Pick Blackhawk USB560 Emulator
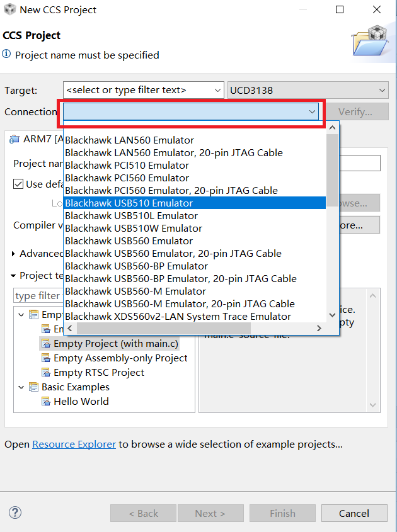The height and width of the screenshot is (532, 397). click(195, 241)
